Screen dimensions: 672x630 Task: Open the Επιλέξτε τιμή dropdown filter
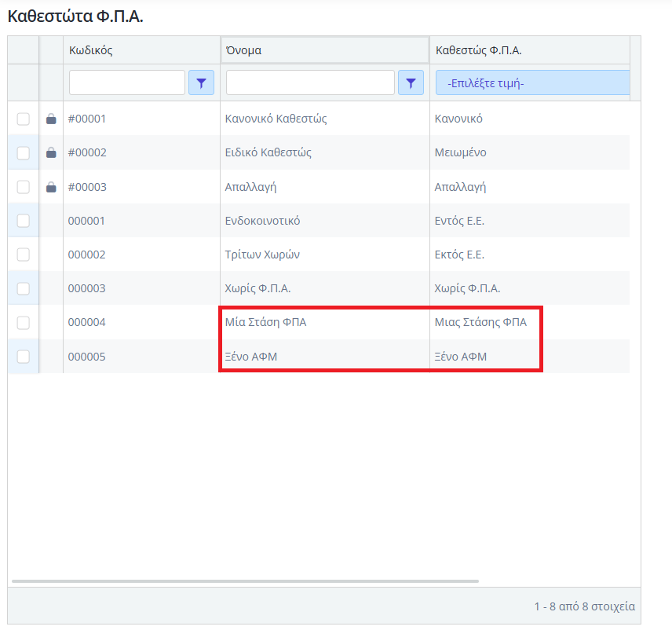[532, 82]
